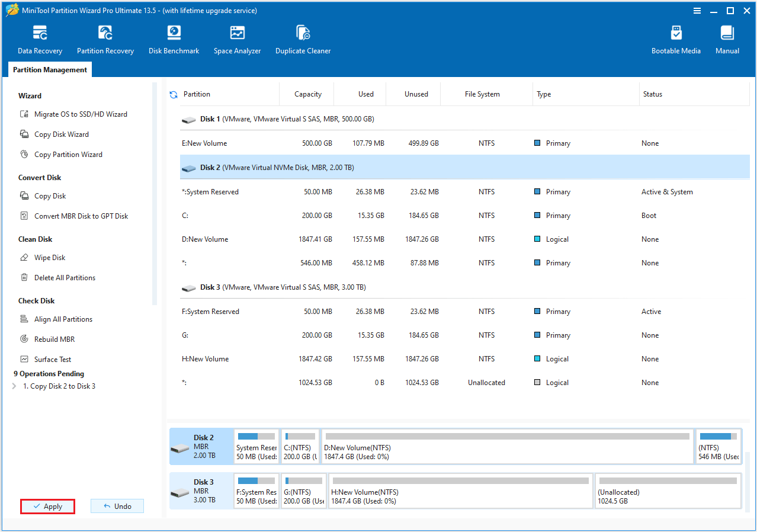Undo the last operation
The height and width of the screenshot is (532, 757).
pyautogui.click(x=117, y=505)
